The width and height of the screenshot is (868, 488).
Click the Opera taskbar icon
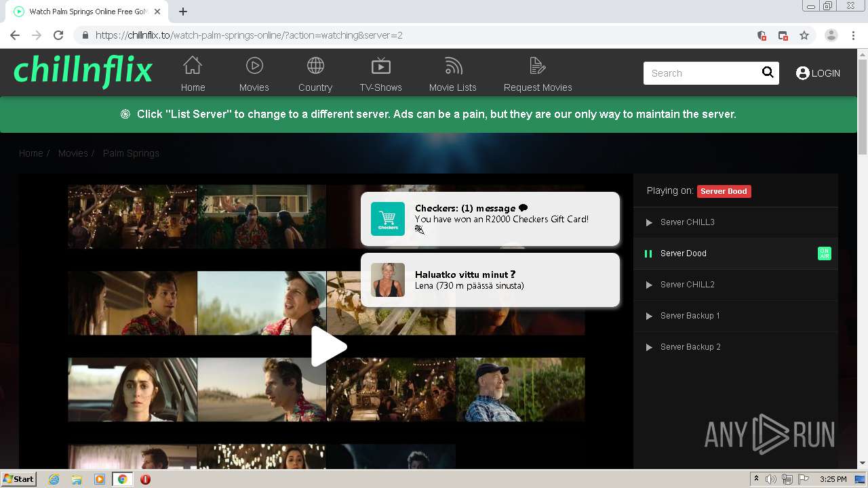point(145,479)
